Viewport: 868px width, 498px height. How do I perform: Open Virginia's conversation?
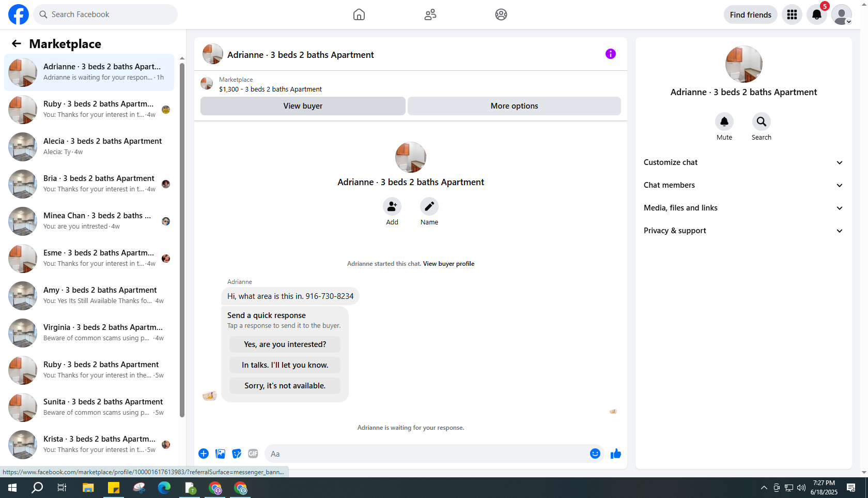tap(89, 333)
